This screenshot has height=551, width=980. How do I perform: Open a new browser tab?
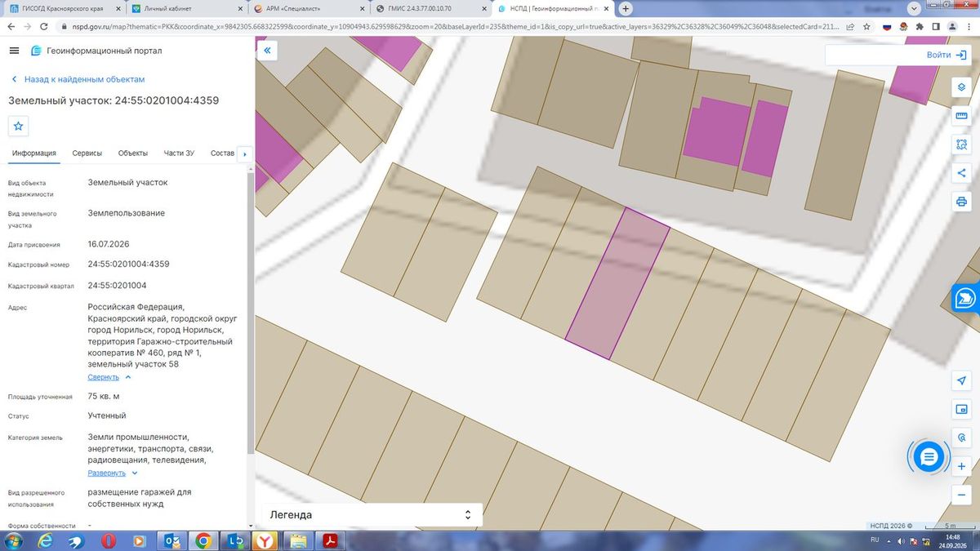pos(626,8)
